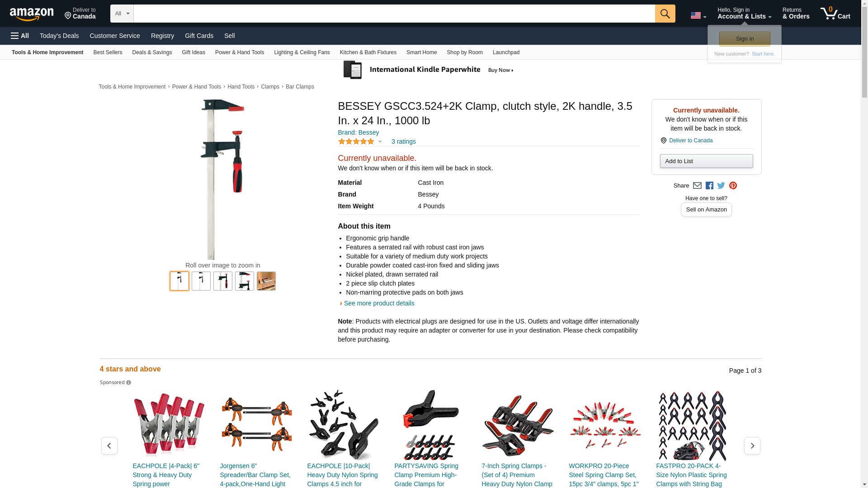Viewport: 868px width, 488px height.
Task: Click the search magnifier Go button
Action: tap(665, 14)
